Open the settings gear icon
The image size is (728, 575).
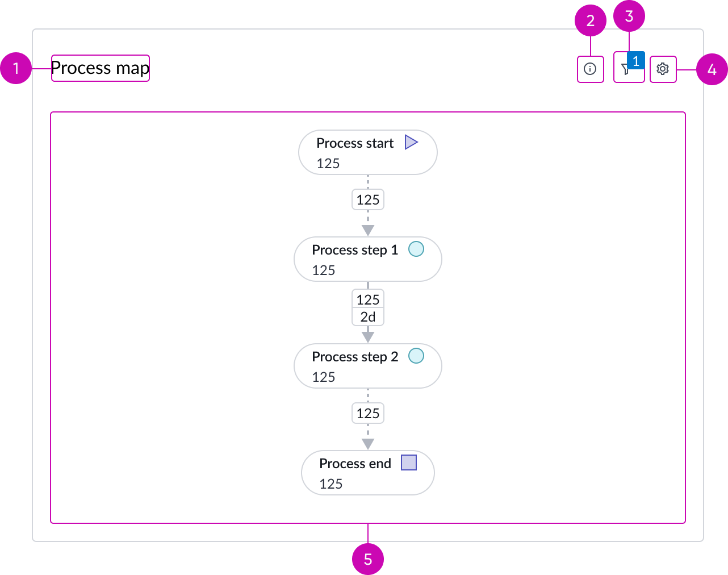663,68
